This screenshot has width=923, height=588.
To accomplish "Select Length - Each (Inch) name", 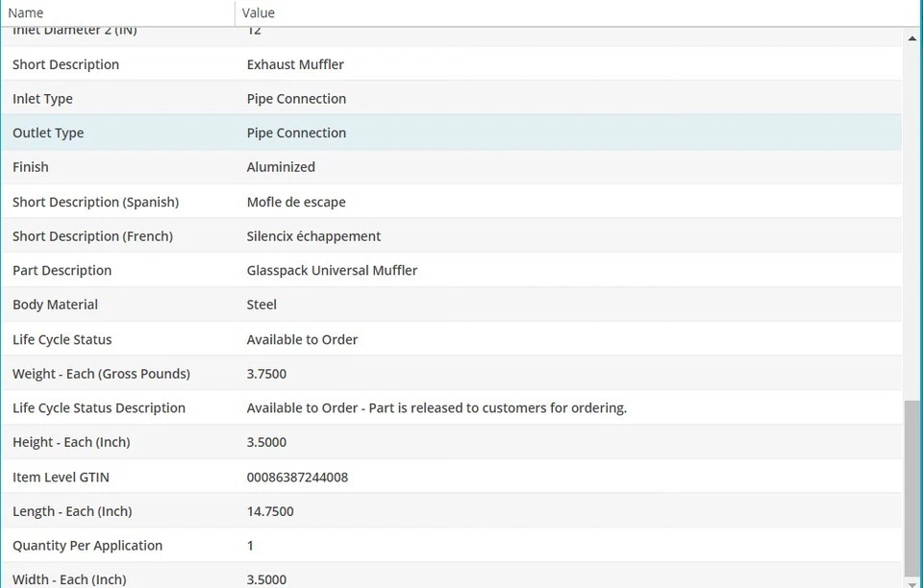I will click(x=72, y=511).
